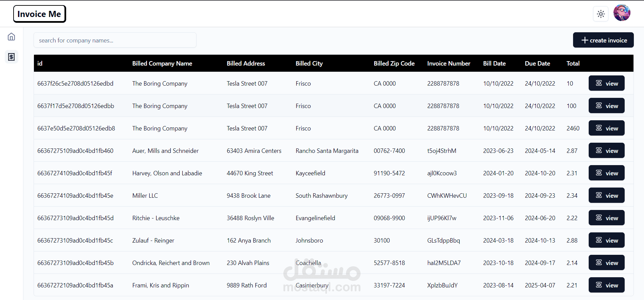This screenshot has height=300, width=644.
Task: Click address 63403 Amira Centers
Action: coord(254,151)
